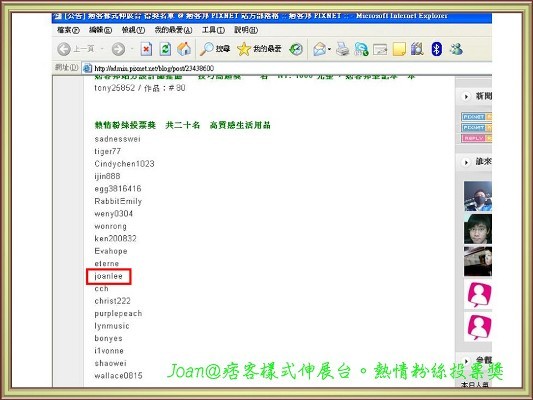The image size is (533, 400).
Task: Click winner name ijin888
Action: pos(107,176)
